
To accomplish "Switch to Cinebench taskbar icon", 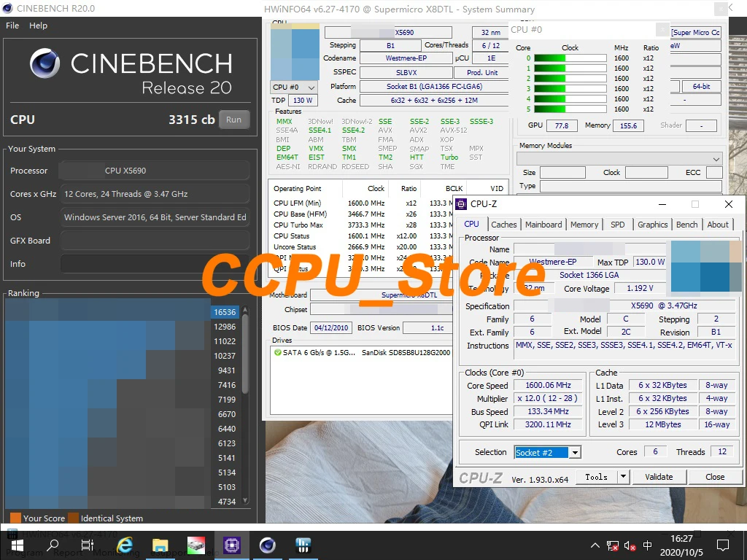I will tap(267, 545).
